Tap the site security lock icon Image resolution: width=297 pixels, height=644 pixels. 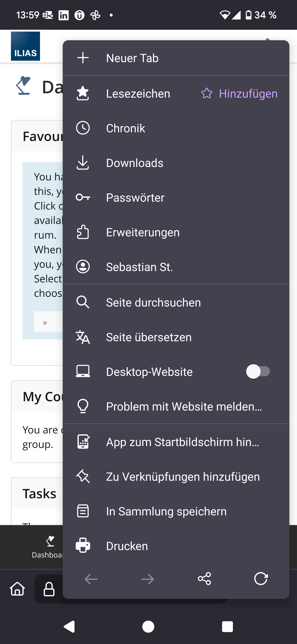[x=49, y=589]
